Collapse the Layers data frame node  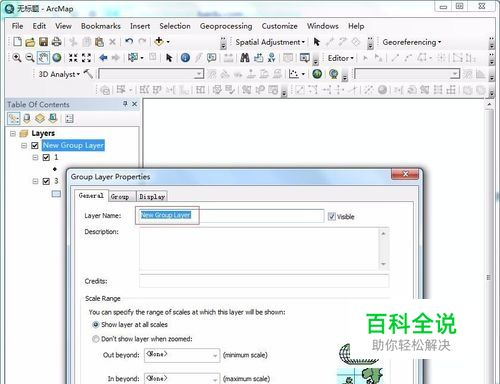pyautogui.click(x=13, y=134)
